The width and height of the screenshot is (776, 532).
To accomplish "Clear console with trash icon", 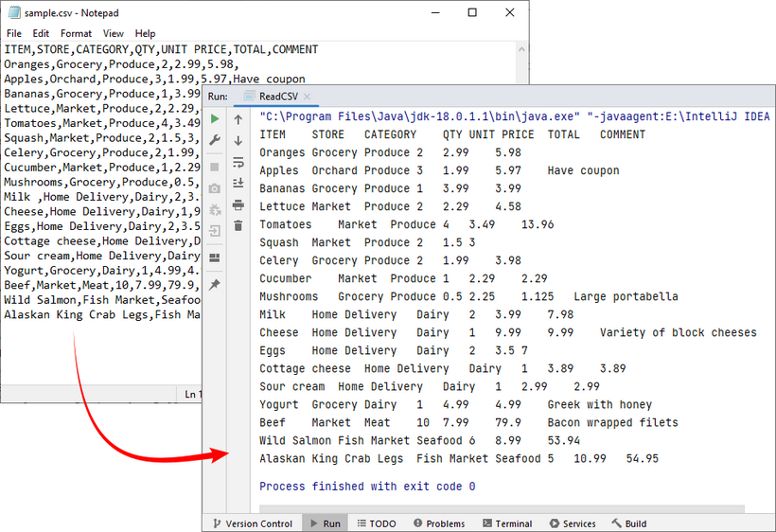I will [x=238, y=225].
